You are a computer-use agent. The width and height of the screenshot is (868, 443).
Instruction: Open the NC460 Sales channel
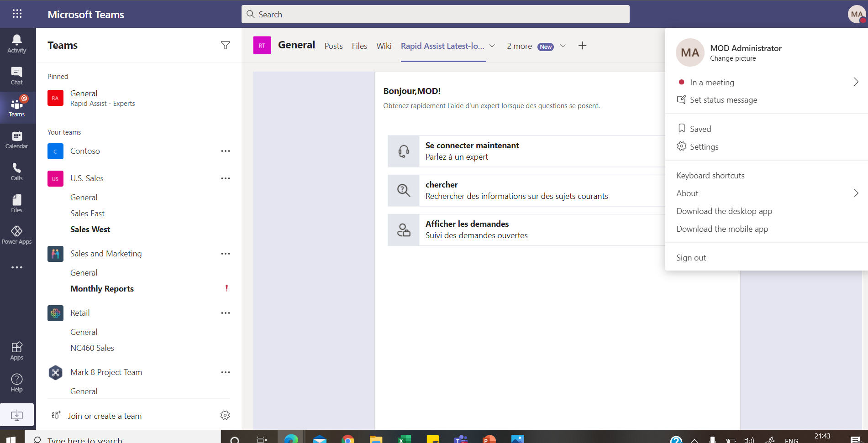[x=92, y=348]
